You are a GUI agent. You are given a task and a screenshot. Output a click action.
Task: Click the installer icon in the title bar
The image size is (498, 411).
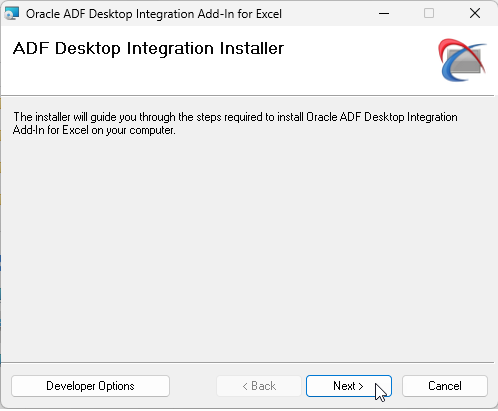click(12, 14)
